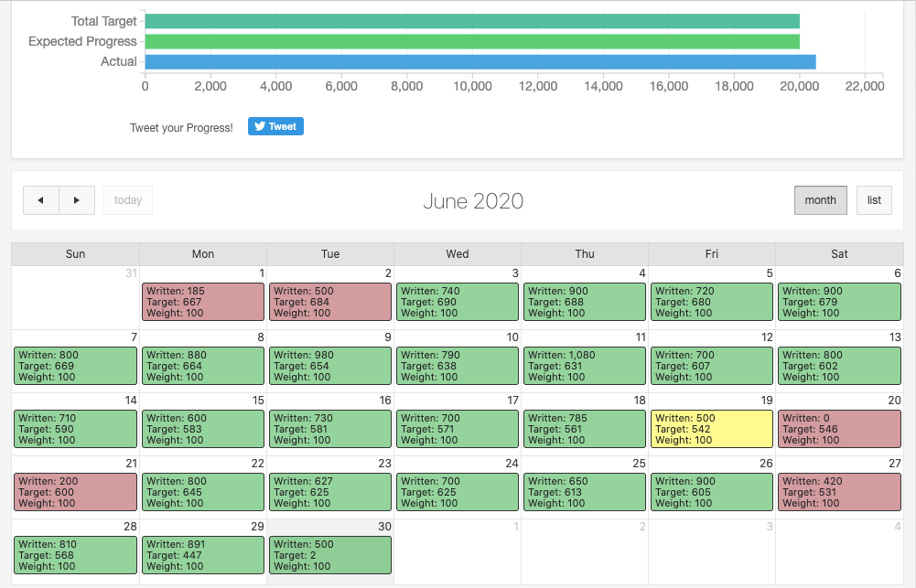Select the yellow June 19 entry
The height and width of the screenshot is (588, 916).
pos(712,429)
